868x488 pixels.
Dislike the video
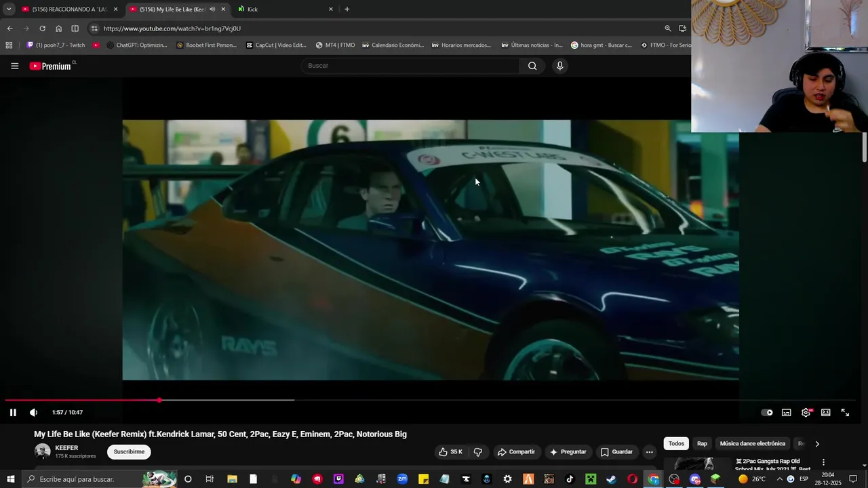point(478,452)
